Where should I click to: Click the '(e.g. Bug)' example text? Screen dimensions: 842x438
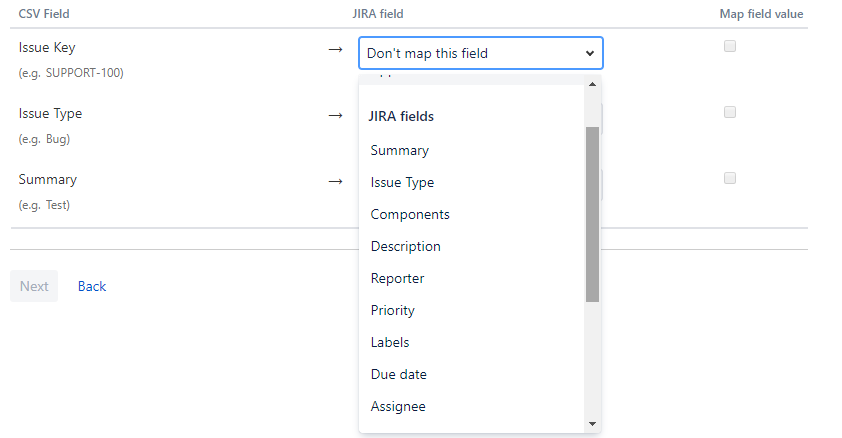click(x=45, y=139)
